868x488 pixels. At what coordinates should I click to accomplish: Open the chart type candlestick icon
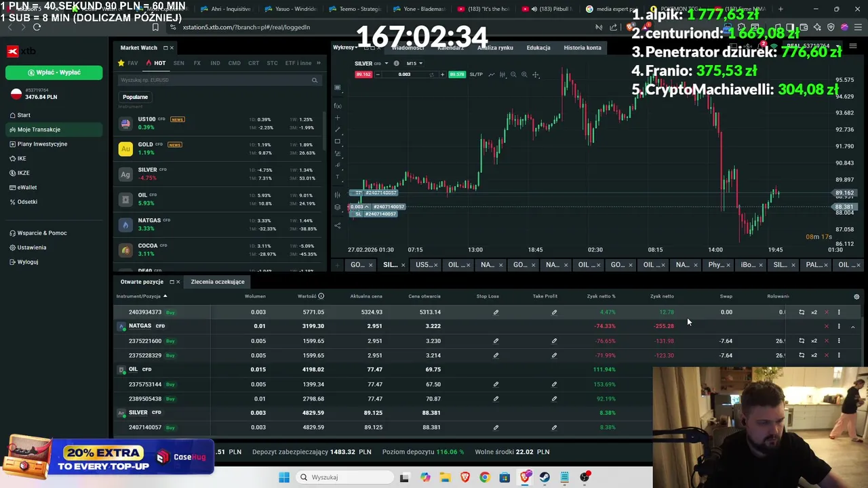pyautogui.click(x=502, y=75)
